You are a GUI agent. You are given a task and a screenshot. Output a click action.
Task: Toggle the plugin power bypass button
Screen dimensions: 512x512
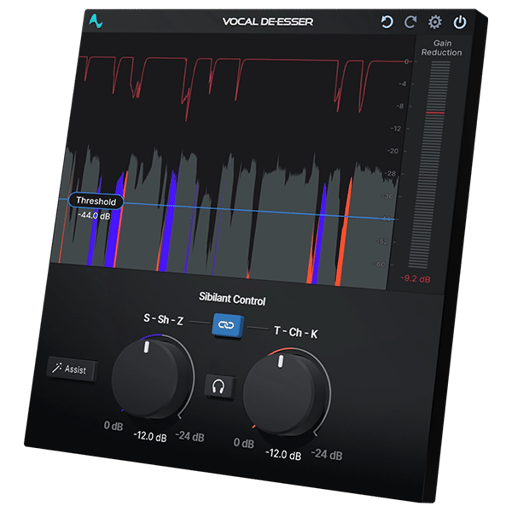(460, 23)
